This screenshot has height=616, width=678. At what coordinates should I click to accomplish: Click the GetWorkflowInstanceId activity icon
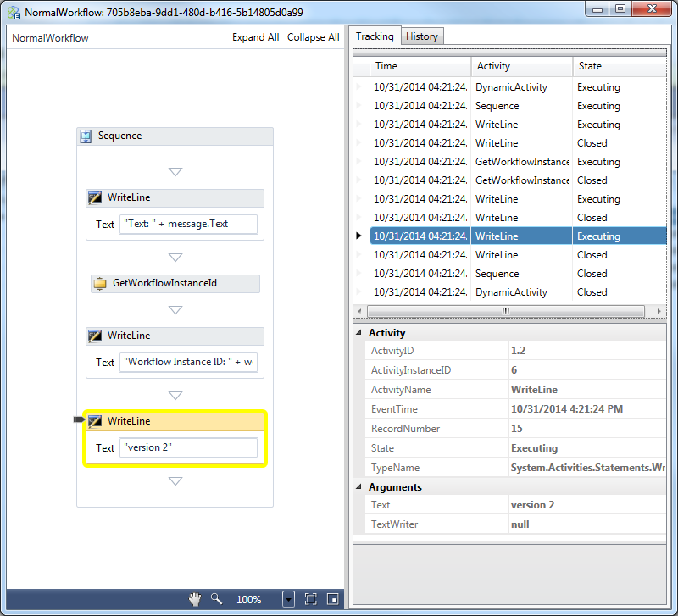point(100,284)
